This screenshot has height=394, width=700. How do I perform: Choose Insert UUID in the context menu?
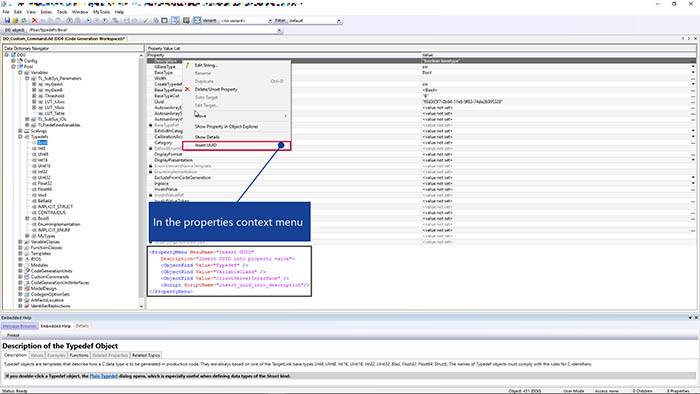coord(236,145)
